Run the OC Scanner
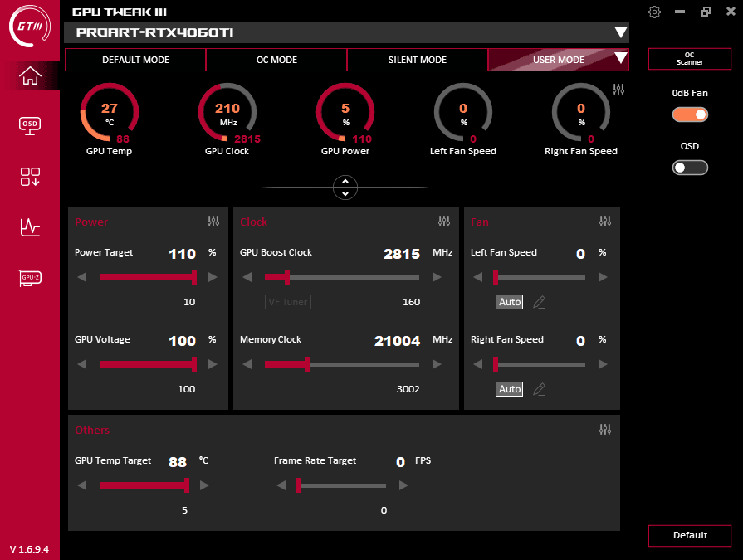 [x=690, y=59]
